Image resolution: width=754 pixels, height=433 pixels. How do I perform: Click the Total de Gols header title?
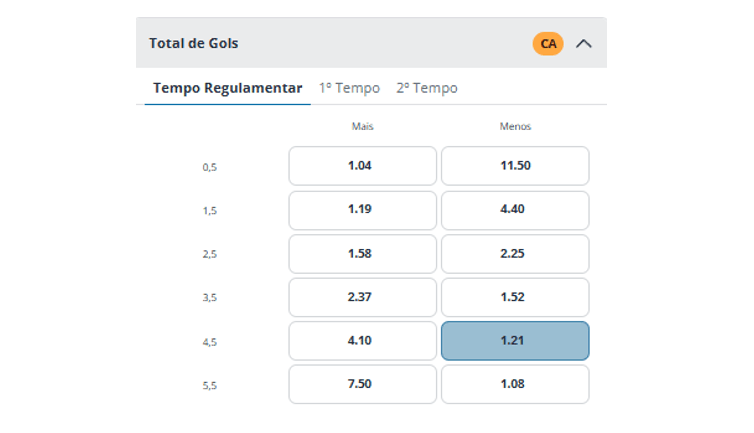pos(194,44)
